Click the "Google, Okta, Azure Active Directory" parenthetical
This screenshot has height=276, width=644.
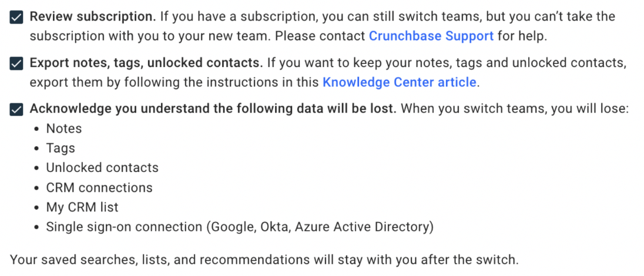coord(320,226)
